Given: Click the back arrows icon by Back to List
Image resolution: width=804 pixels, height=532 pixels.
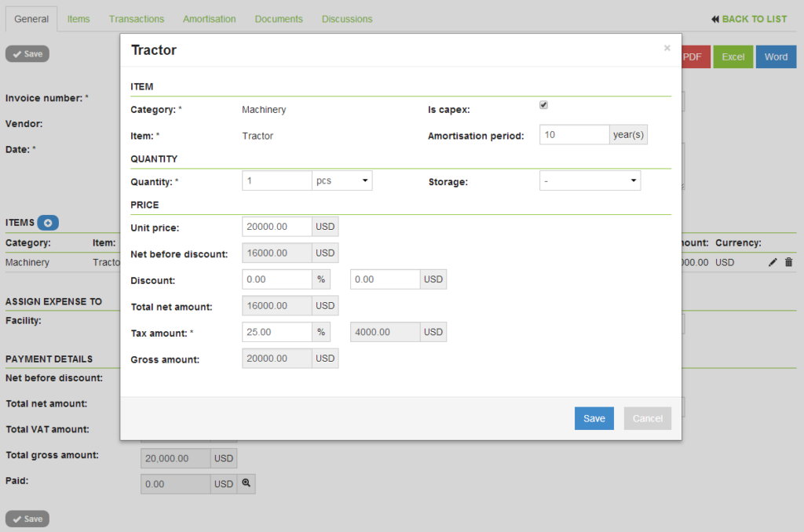Looking at the screenshot, I should tap(715, 19).
